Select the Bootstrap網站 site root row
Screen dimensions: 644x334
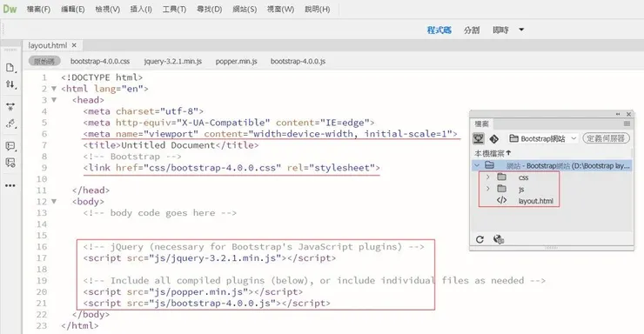(552, 165)
